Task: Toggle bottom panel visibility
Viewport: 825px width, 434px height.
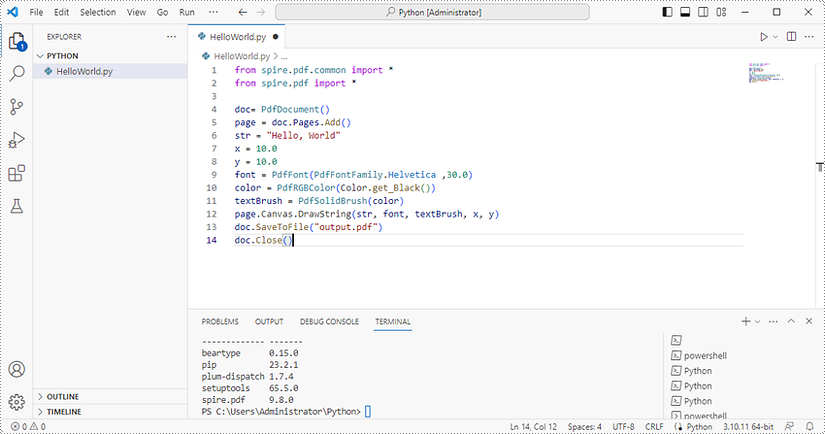Action: pyautogui.click(x=685, y=12)
